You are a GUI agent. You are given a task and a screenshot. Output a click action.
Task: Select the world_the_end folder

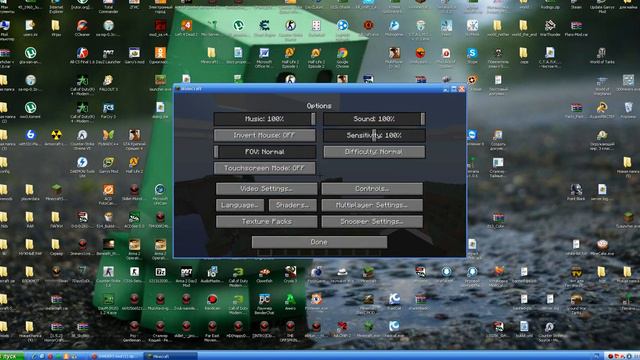pyautogui.click(x=524, y=29)
